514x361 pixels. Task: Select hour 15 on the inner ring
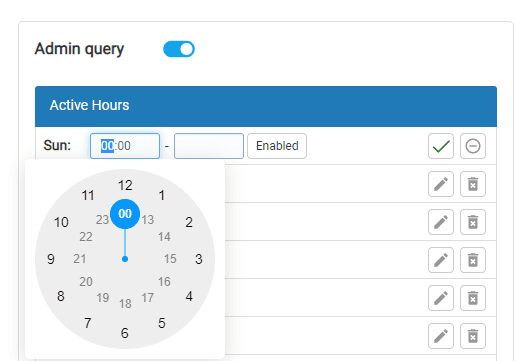170,259
